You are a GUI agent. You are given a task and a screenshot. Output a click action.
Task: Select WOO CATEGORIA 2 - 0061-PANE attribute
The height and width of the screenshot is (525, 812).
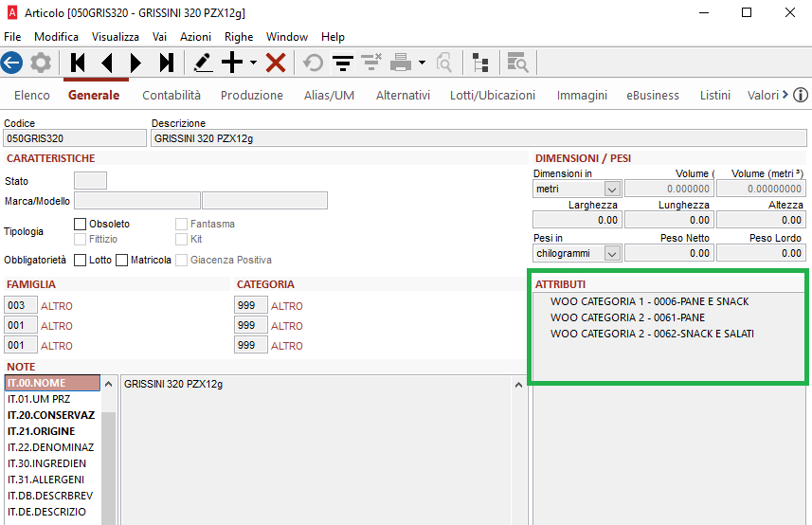[x=627, y=317]
